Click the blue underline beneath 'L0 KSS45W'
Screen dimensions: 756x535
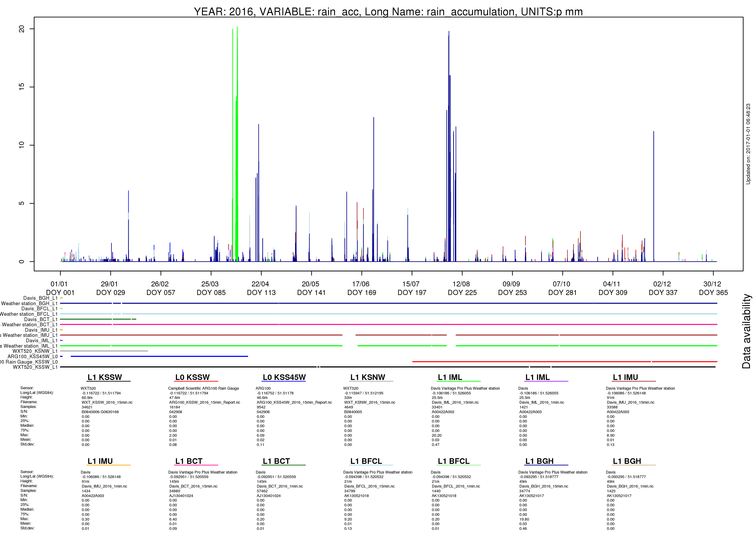pyautogui.click(x=283, y=381)
